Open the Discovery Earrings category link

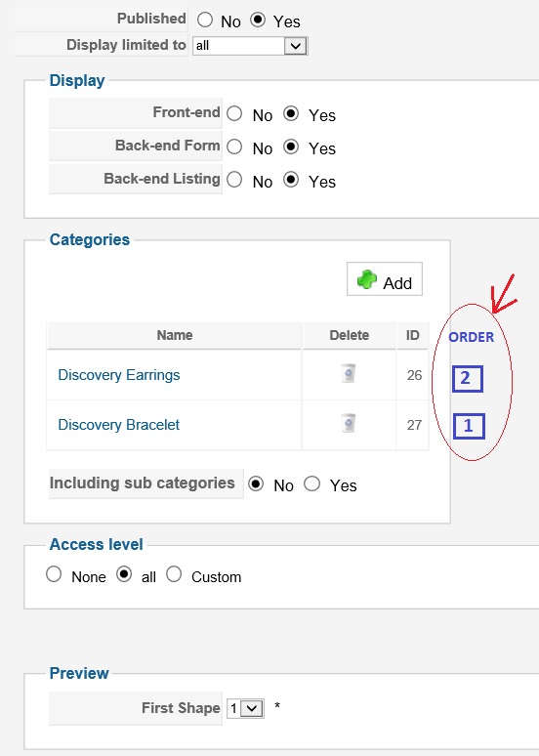coord(118,375)
